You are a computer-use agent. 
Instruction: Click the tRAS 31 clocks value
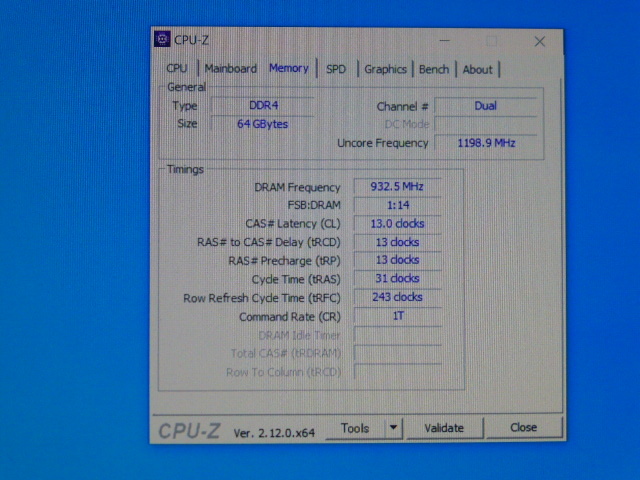[397, 278]
